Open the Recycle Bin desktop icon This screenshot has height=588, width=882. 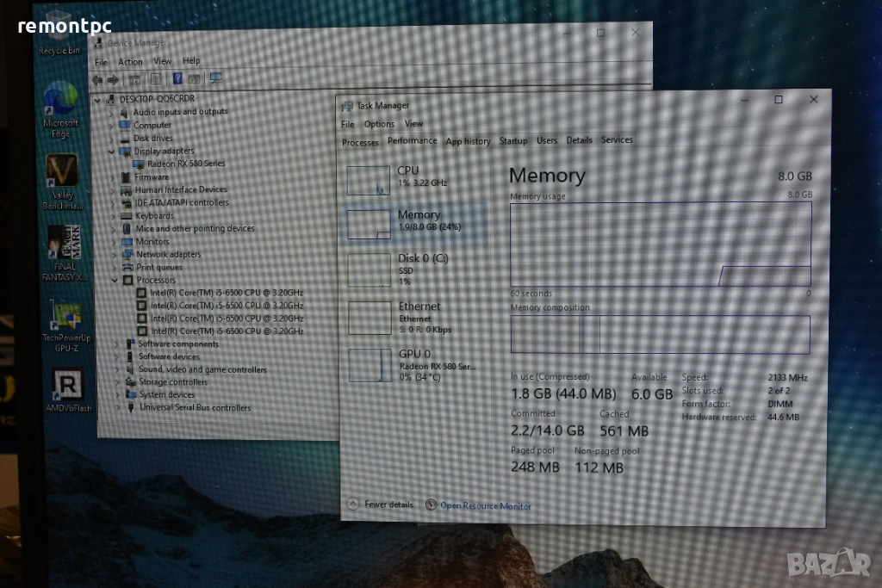pyautogui.click(x=59, y=30)
